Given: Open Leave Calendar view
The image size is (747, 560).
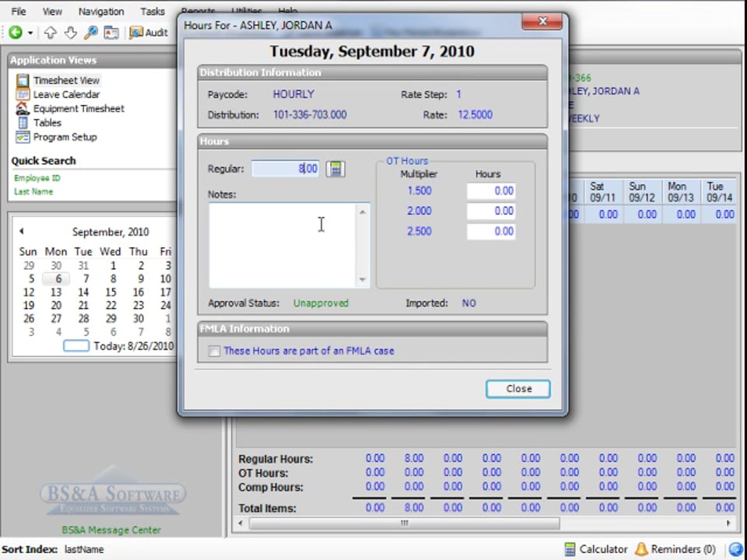Looking at the screenshot, I should tap(66, 94).
